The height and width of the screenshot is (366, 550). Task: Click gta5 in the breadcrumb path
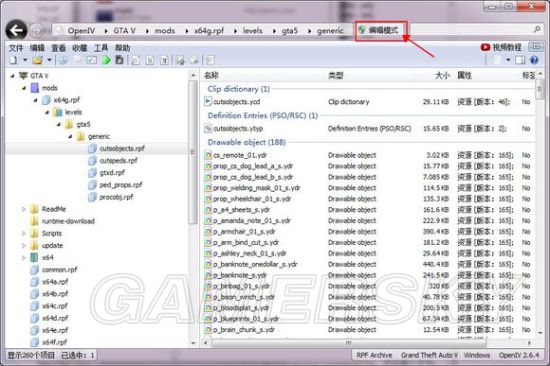coord(290,31)
